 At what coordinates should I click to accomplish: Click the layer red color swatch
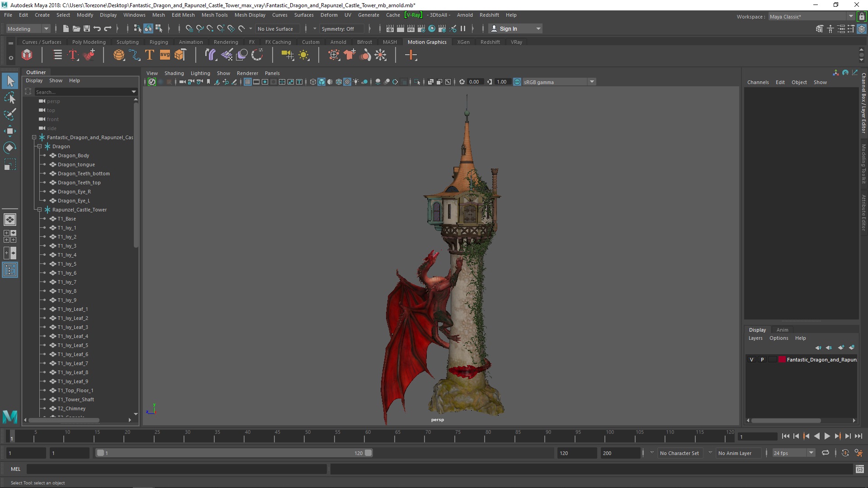[782, 360]
